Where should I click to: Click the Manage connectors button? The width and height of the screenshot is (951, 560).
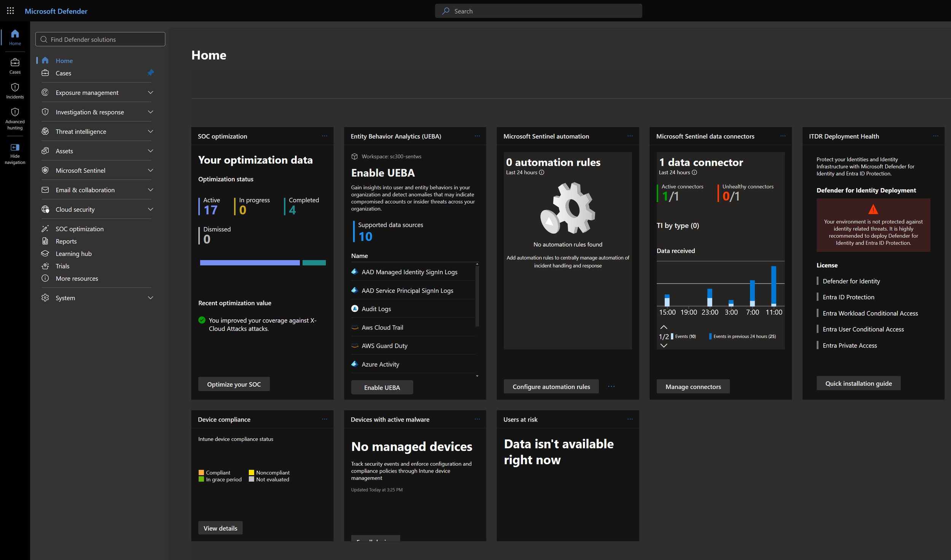tap(693, 387)
